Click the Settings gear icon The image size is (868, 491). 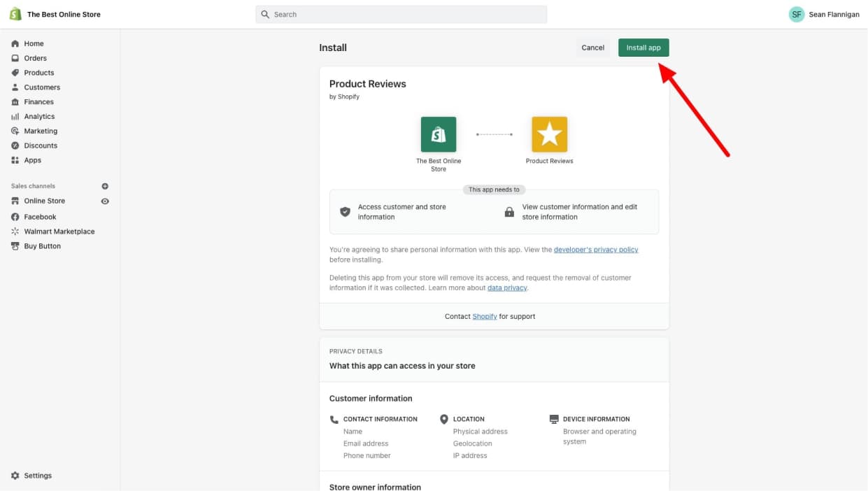click(x=15, y=476)
